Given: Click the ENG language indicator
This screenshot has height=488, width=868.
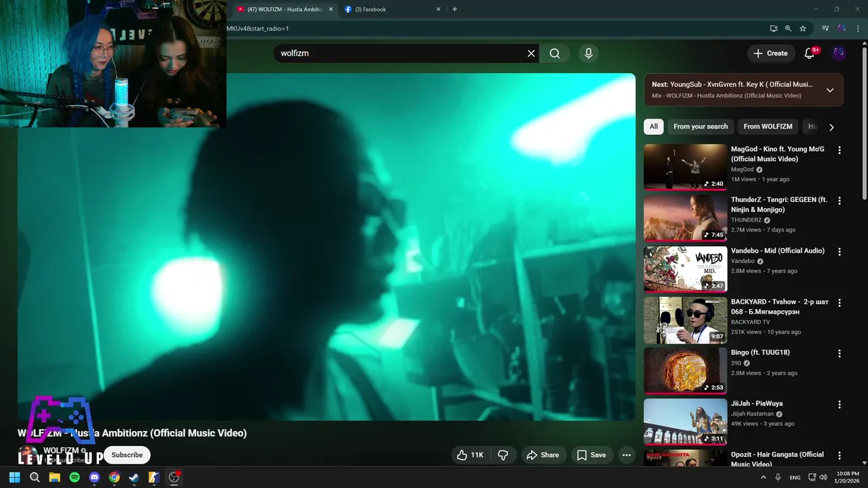Looking at the screenshot, I should click(795, 477).
